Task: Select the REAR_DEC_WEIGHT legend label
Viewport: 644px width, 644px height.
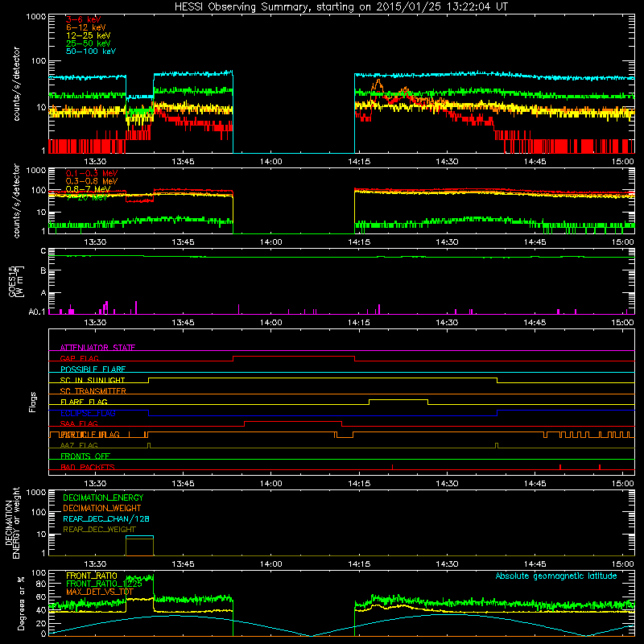Action: click(99, 530)
